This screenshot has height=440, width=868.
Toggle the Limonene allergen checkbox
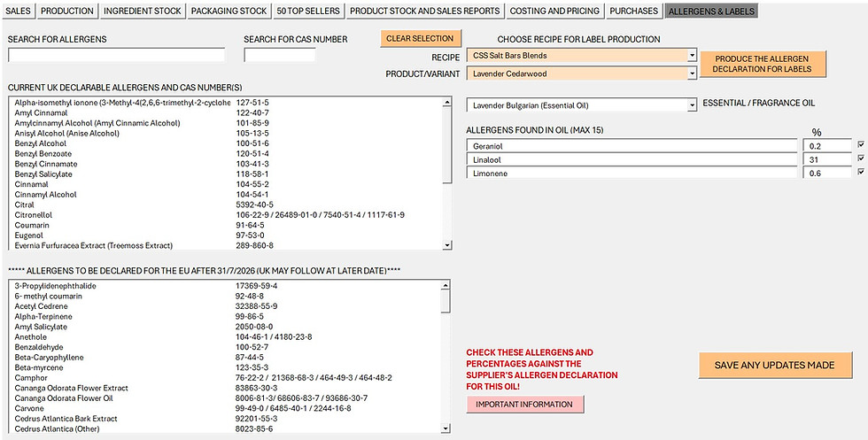coord(861,172)
